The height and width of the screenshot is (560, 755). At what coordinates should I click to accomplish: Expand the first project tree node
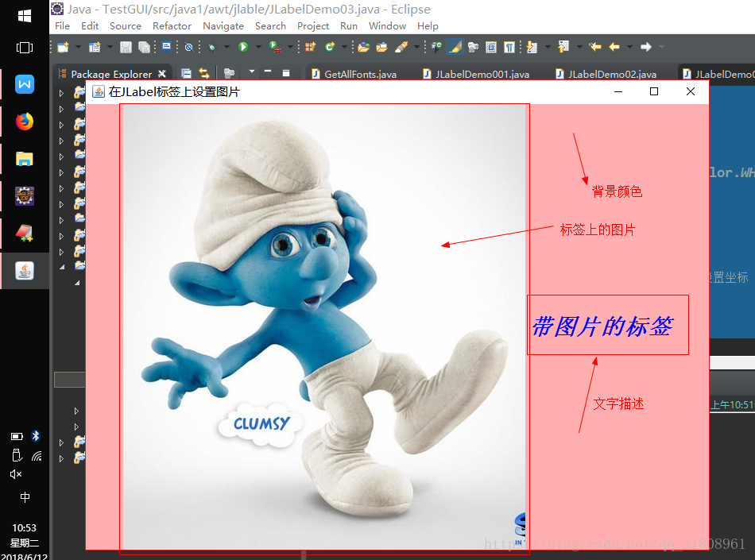coord(61,93)
